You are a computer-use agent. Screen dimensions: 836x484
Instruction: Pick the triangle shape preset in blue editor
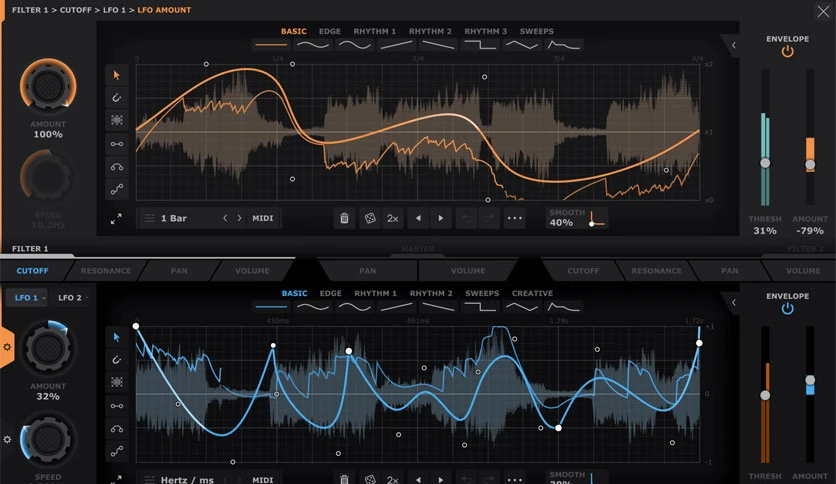coord(522,308)
